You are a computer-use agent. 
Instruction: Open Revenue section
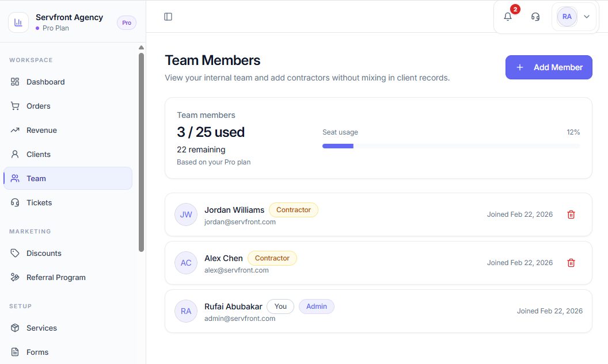coord(68,130)
